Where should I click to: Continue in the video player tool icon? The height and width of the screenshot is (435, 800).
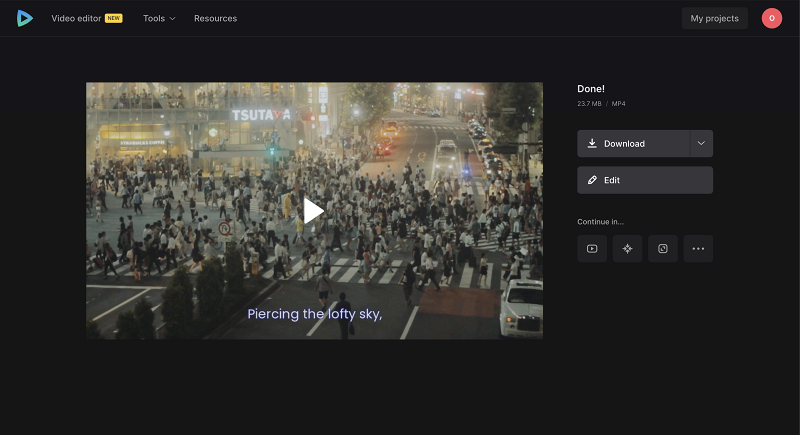click(x=592, y=249)
